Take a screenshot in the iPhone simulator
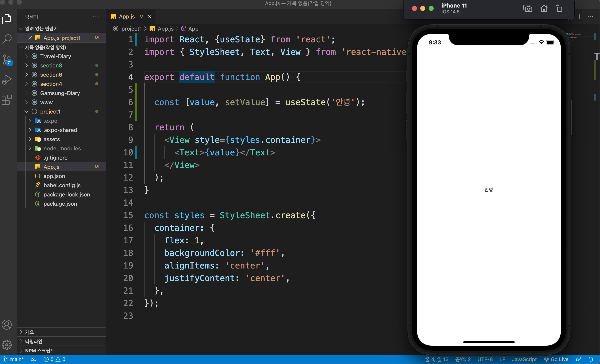Image resolution: width=600 pixels, height=364 pixels. point(528,8)
